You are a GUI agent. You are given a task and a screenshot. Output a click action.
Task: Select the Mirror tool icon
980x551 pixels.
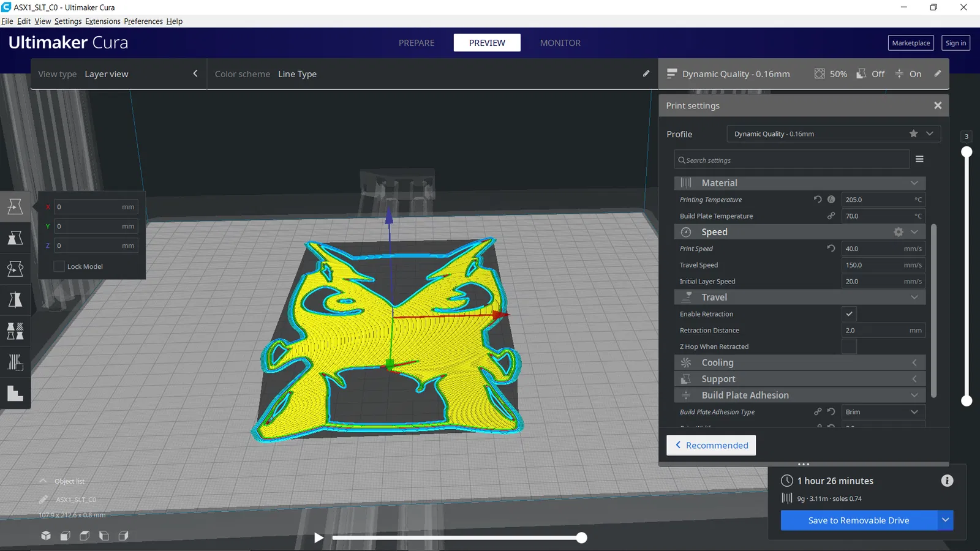coord(15,300)
